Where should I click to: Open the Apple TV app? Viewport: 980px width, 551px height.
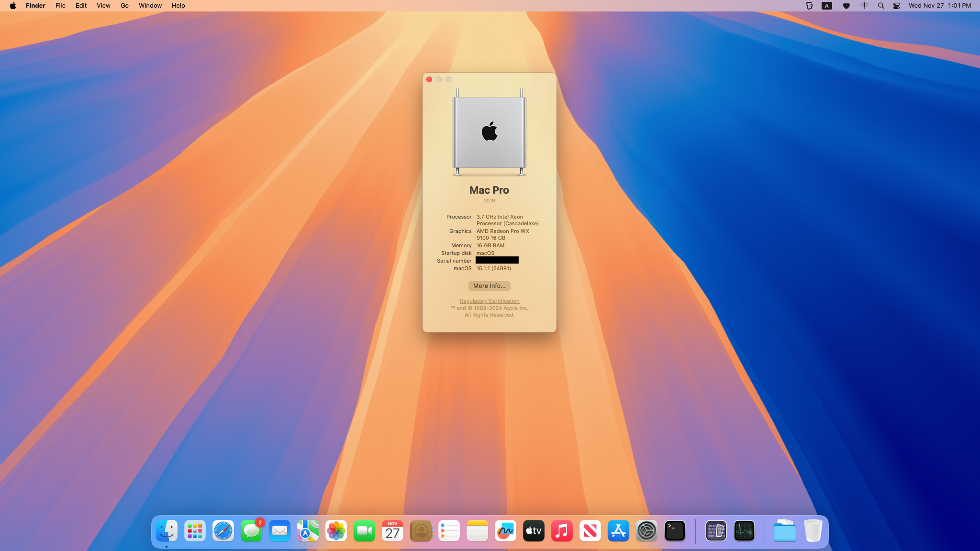point(534,531)
